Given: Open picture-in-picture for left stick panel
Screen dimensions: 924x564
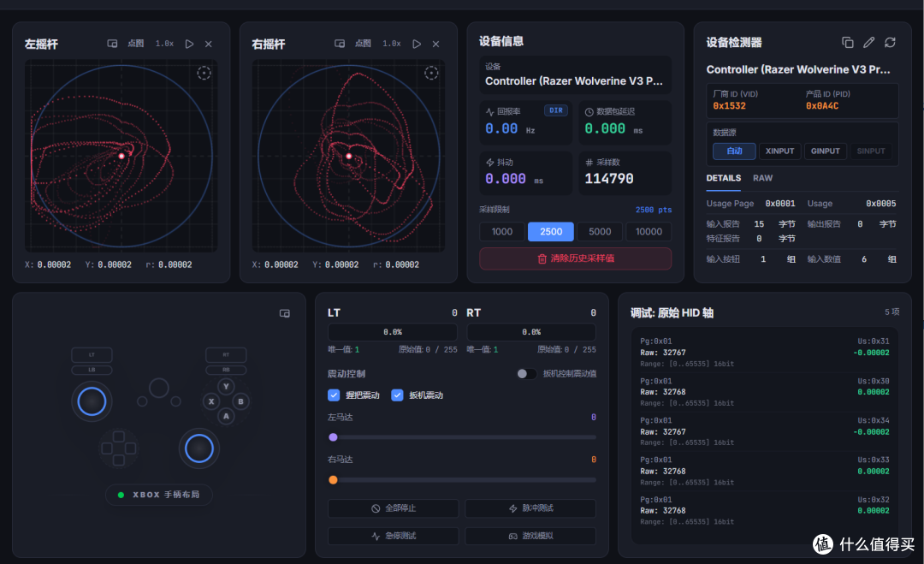Looking at the screenshot, I should coord(112,44).
